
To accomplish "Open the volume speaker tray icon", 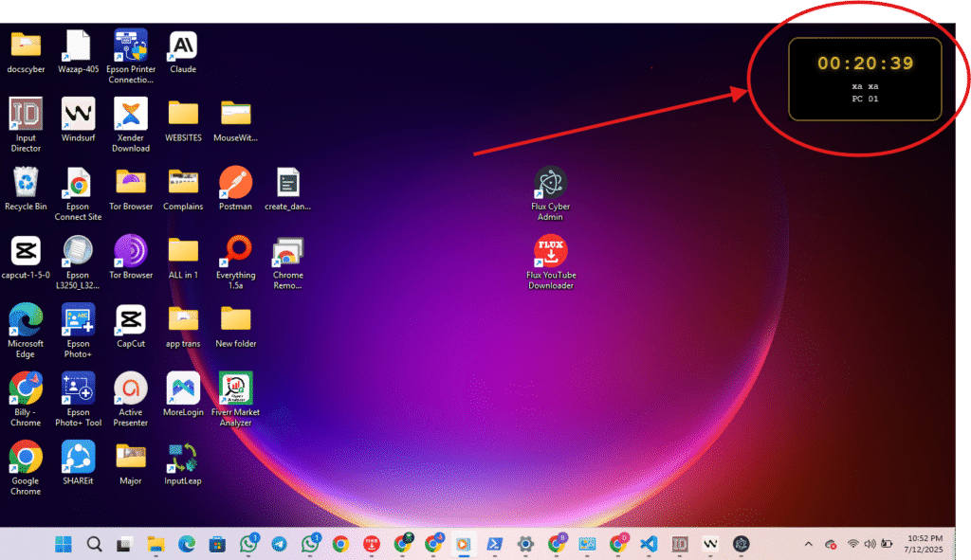I will 870,544.
